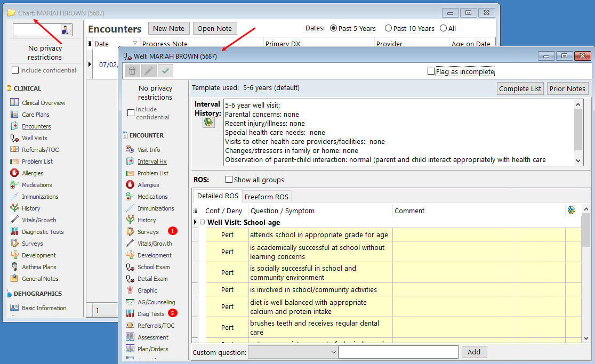Image resolution: width=595 pixels, height=364 pixels.
Task: Click the delete trash icon in Well window toolbar
Action: pyautogui.click(x=132, y=71)
